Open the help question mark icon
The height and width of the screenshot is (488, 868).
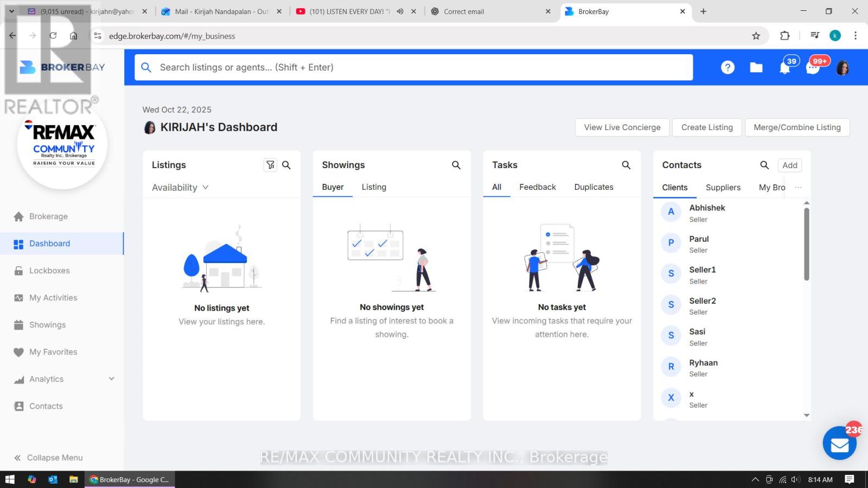[727, 67]
